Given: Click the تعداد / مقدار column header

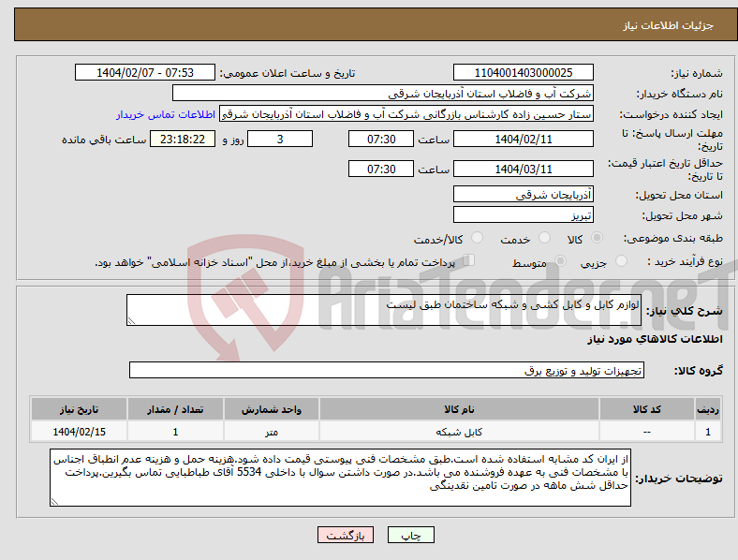Looking at the screenshot, I should coord(175,409).
